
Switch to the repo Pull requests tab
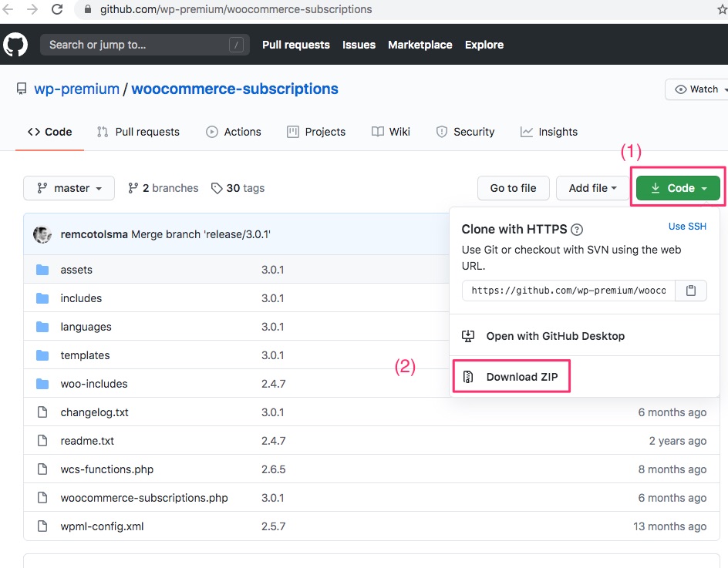click(x=138, y=132)
